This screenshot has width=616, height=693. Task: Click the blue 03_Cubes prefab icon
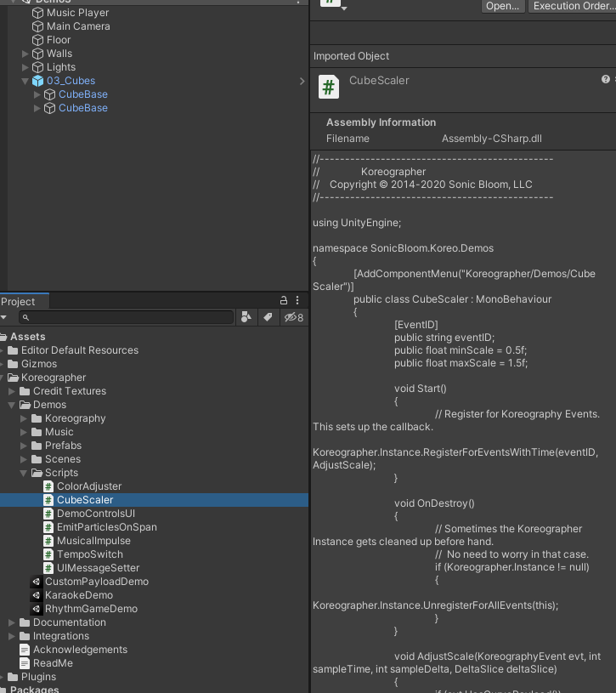click(38, 81)
